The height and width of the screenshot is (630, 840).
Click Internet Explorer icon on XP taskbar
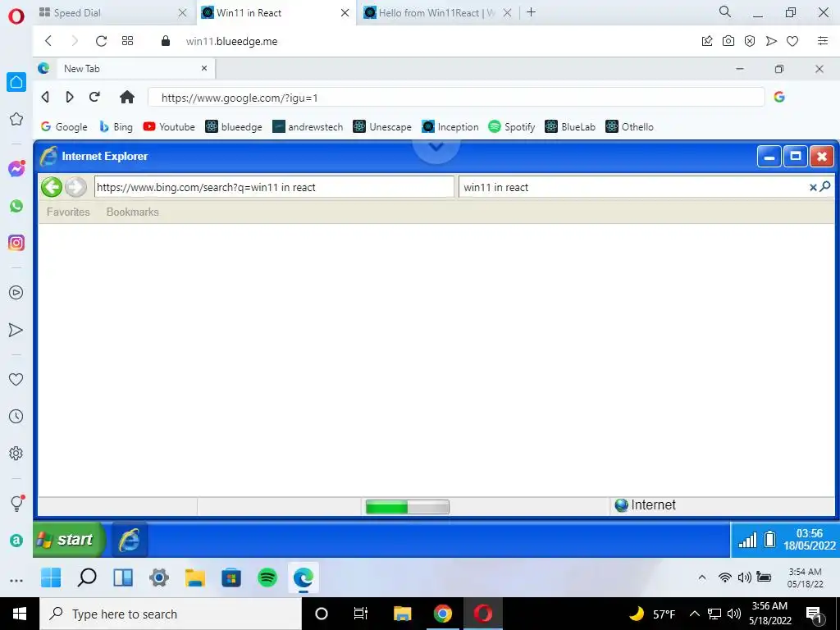(x=129, y=540)
